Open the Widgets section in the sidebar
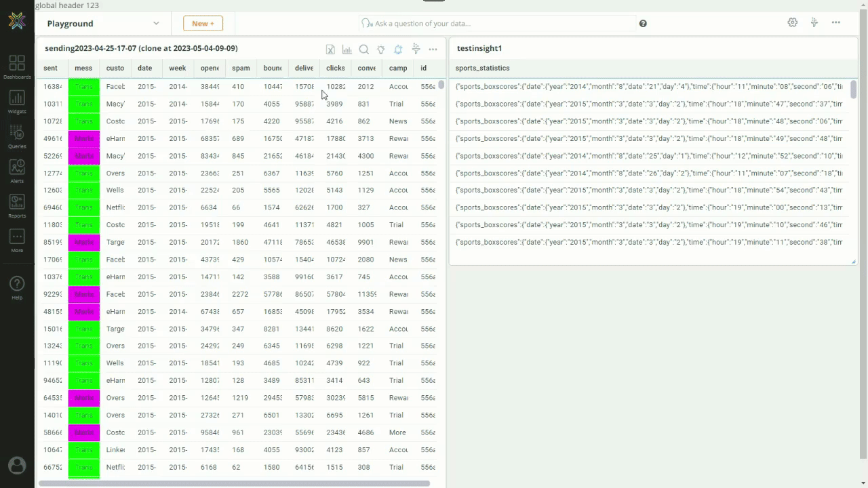 (x=17, y=100)
